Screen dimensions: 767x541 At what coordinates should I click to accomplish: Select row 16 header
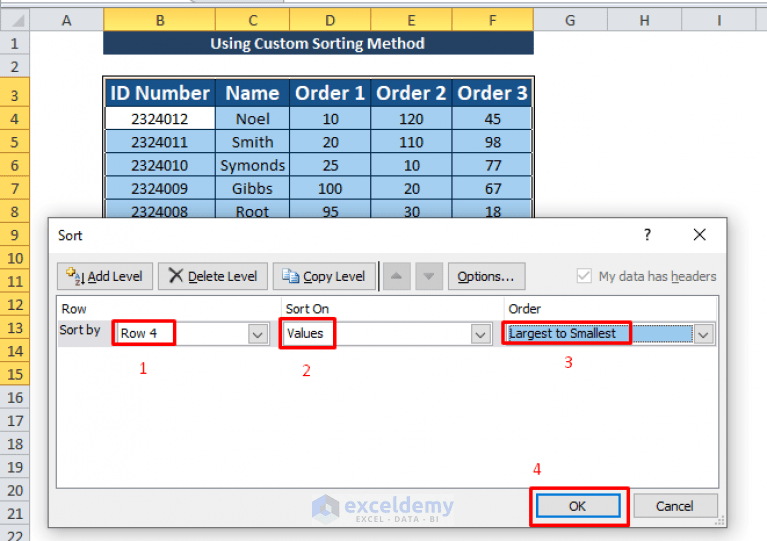click(x=15, y=397)
